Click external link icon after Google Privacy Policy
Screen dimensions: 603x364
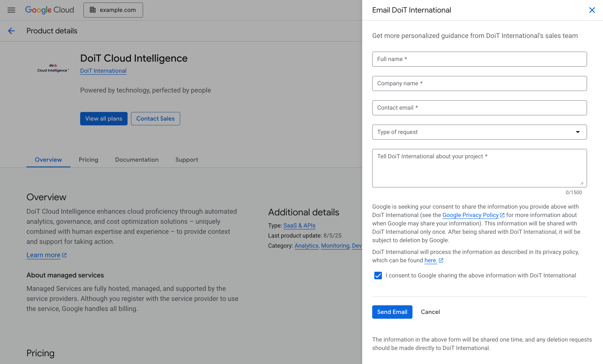(x=502, y=215)
